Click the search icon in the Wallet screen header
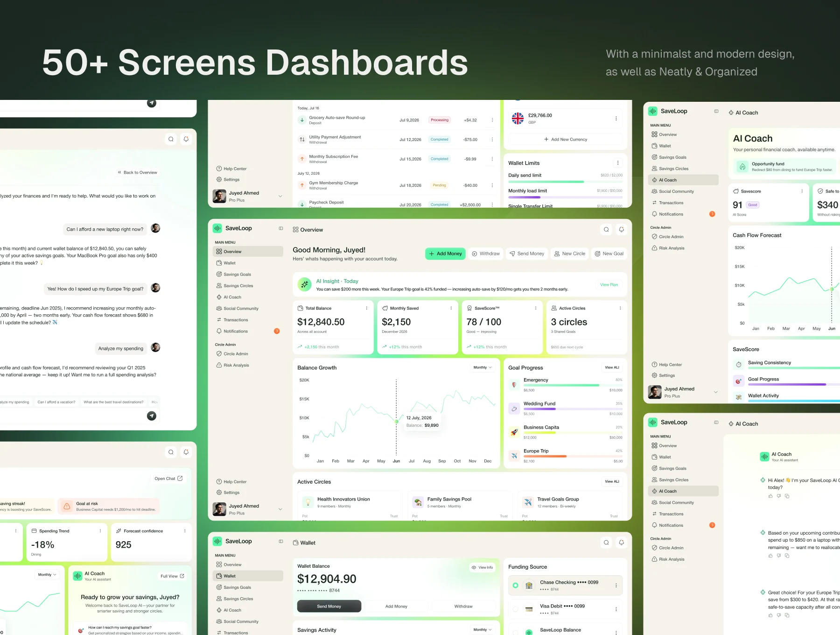Viewport: 840px width, 635px height. click(x=606, y=543)
